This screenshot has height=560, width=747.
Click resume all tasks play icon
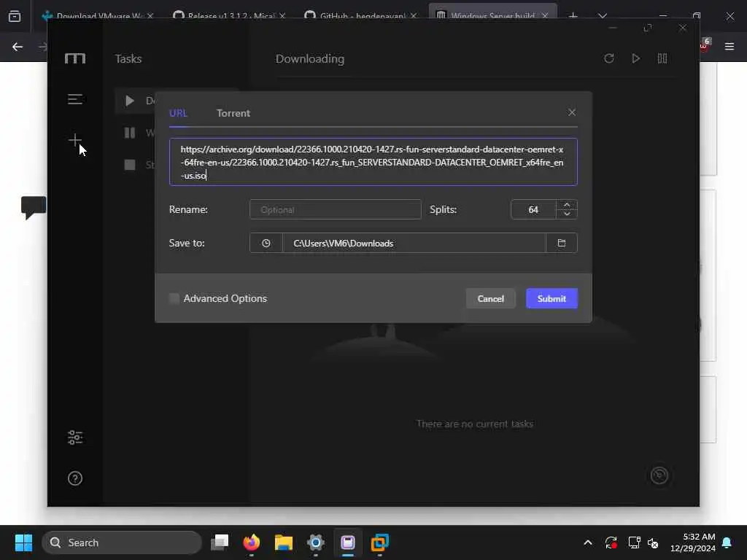(x=635, y=58)
